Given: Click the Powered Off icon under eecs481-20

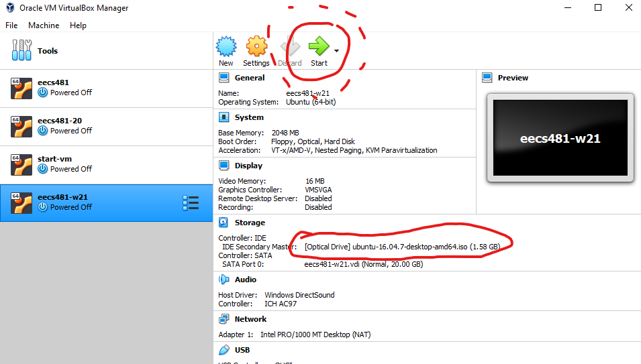Looking at the screenshot, I should click(42, 131).
